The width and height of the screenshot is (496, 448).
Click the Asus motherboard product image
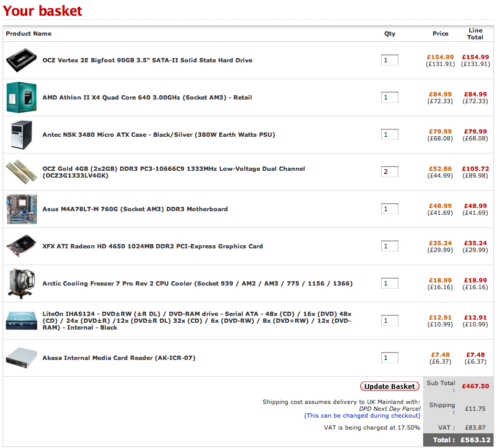pyautogui.click(x=21, y=209)
